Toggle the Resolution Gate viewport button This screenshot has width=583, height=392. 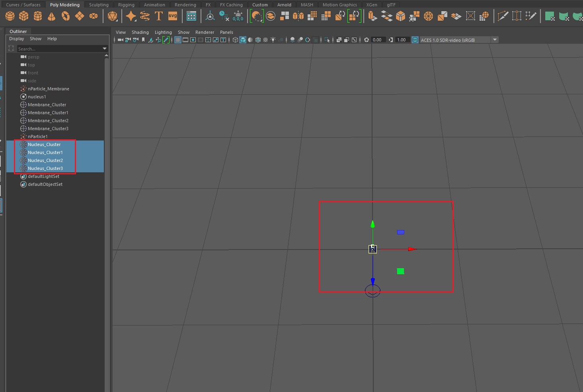tap(193, 40)
